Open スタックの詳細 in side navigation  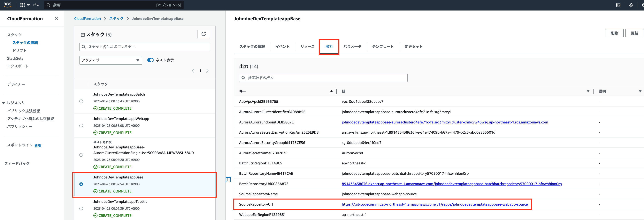click(x=25, y=43)
